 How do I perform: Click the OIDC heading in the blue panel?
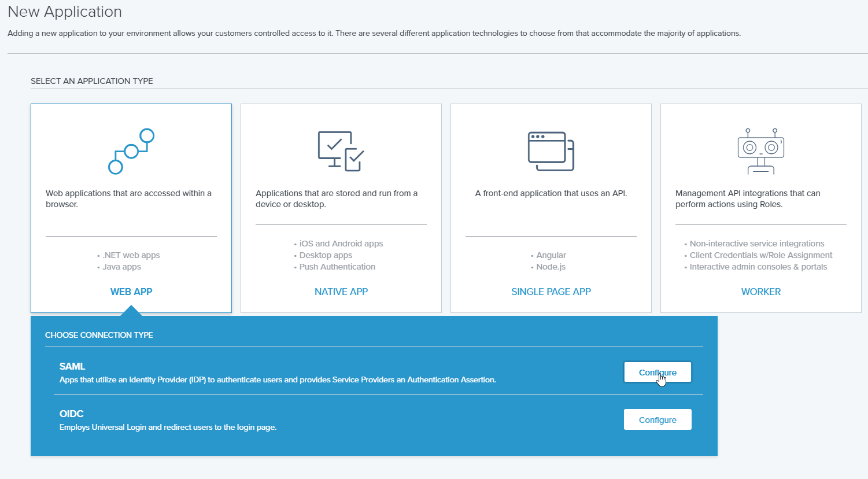pos(71,414)
